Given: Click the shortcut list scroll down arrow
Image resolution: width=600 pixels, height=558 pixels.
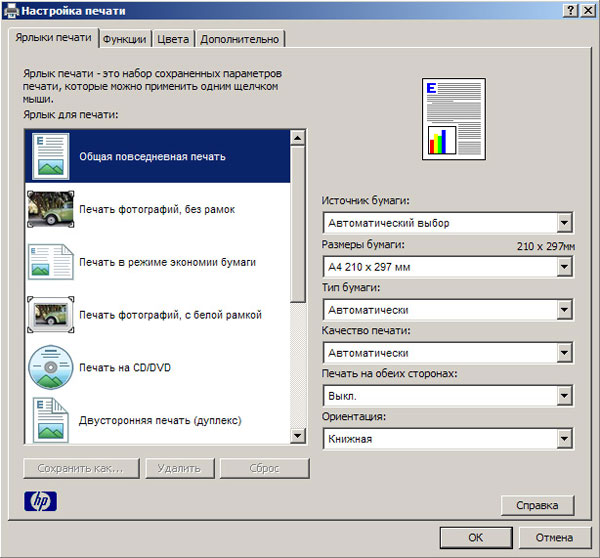Looking at the screenshot, I should [x=298, y=436].
